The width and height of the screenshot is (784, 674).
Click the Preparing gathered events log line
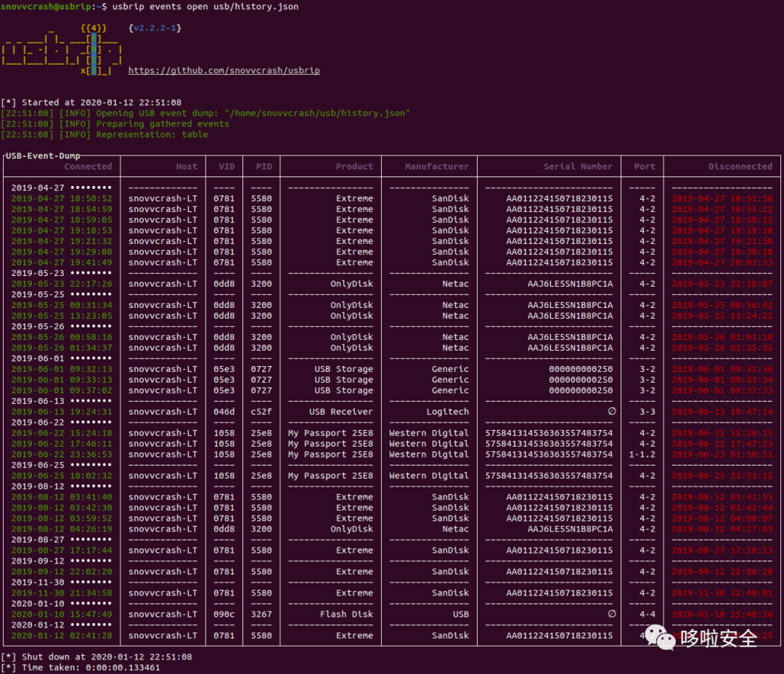coord(115,123)
